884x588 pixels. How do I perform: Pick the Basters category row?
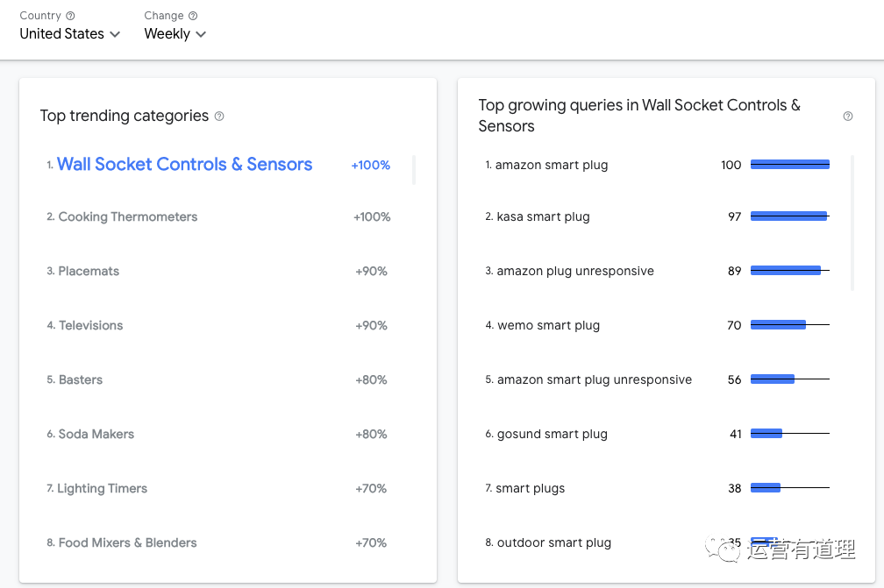(x=81, y=380)
